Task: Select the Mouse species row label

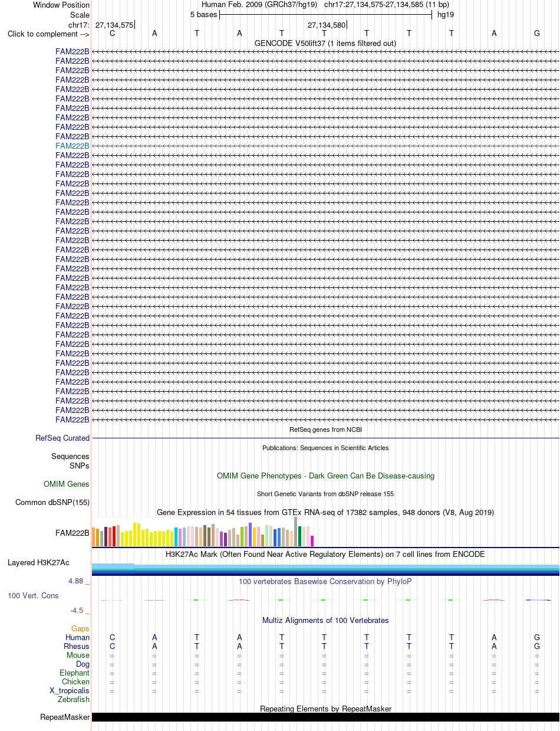Action: (x=78, y=655)
